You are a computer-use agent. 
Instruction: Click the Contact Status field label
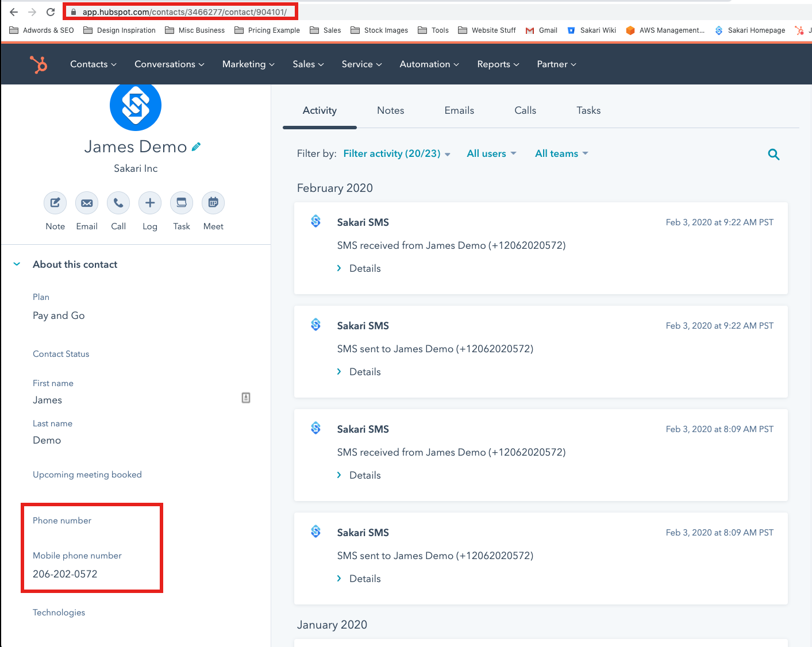(61, 354)
